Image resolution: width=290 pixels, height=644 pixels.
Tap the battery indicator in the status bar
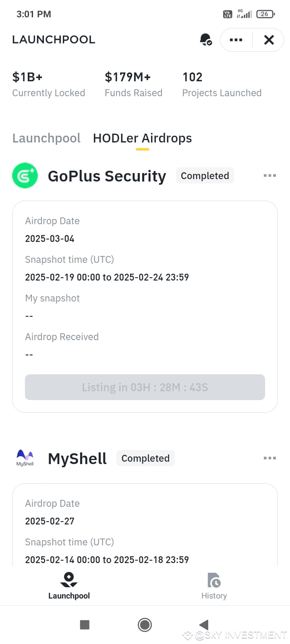point(265,14)
